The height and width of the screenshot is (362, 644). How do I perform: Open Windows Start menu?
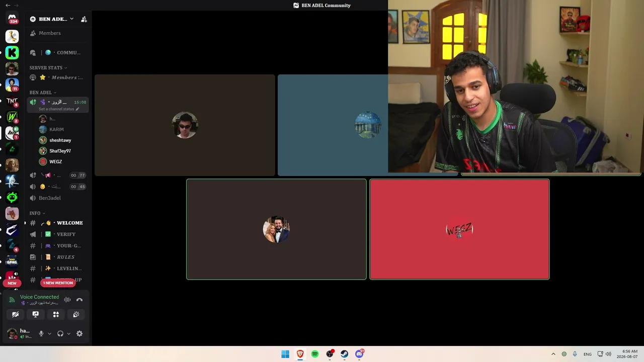[x=285, y=354]
